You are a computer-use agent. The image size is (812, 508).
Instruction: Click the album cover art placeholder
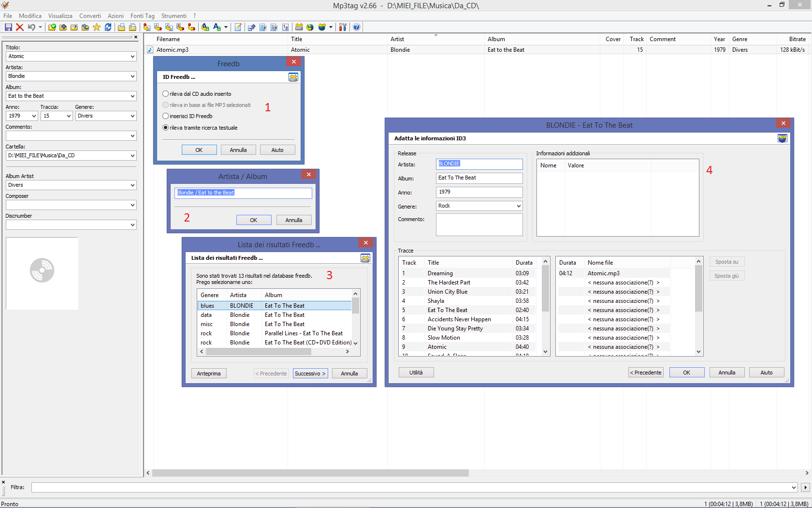[42, 273]
